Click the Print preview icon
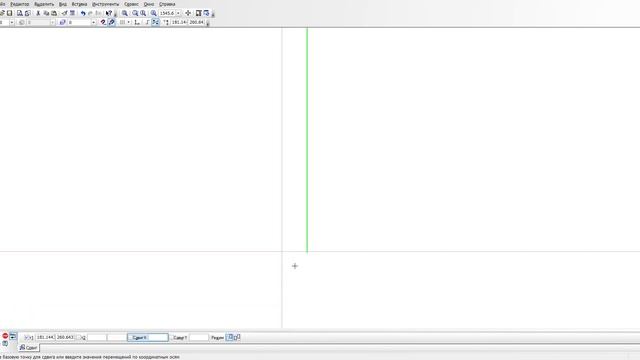The image size is (640, 360). pos(20,13)
